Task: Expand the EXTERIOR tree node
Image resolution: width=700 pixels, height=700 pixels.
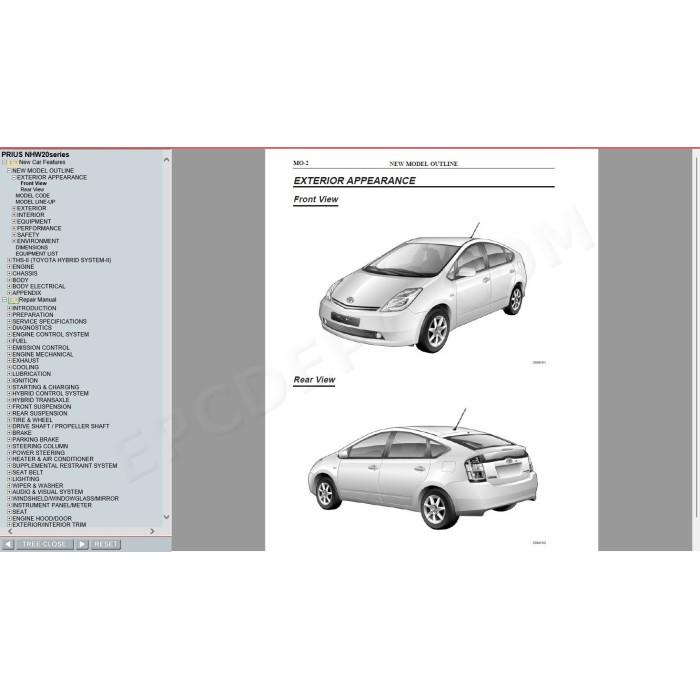Action: (x=14, y=208)
